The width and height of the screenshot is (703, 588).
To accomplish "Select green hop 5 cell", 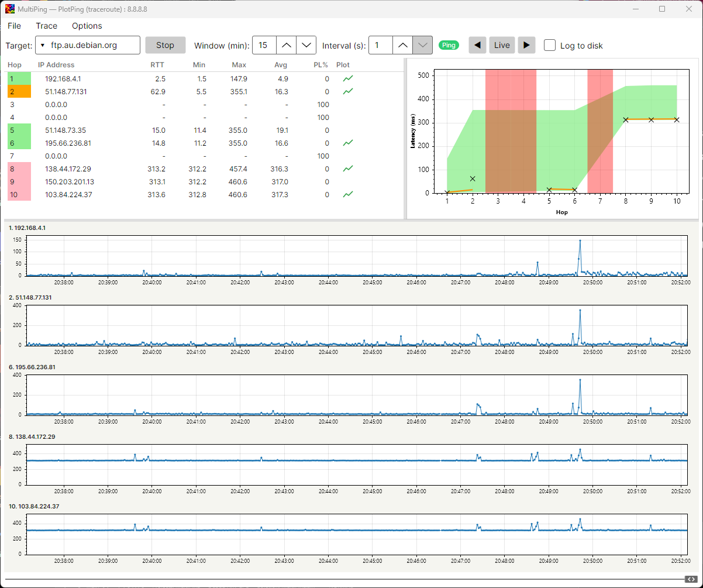I will tap(19, 130).
